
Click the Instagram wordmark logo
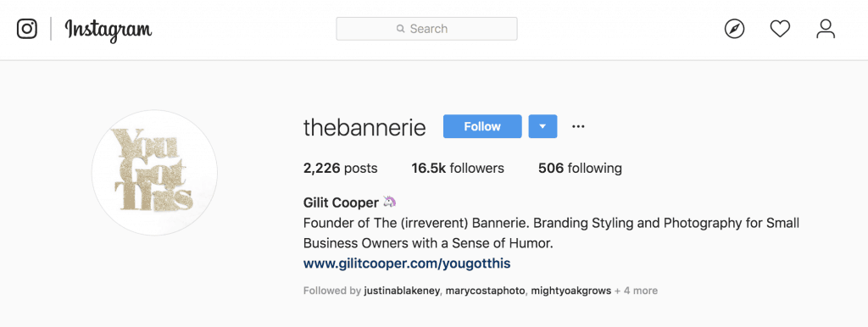[108, 30]
